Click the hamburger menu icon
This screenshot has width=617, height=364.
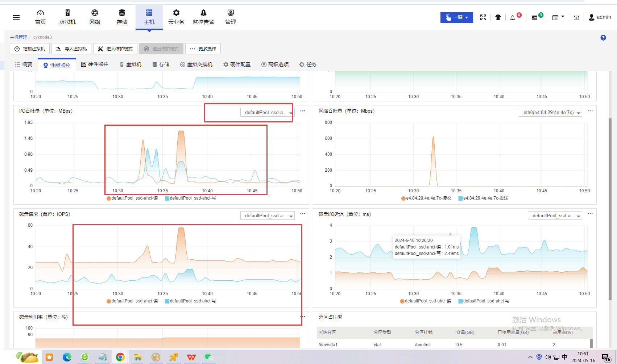(x=16, y=17)
